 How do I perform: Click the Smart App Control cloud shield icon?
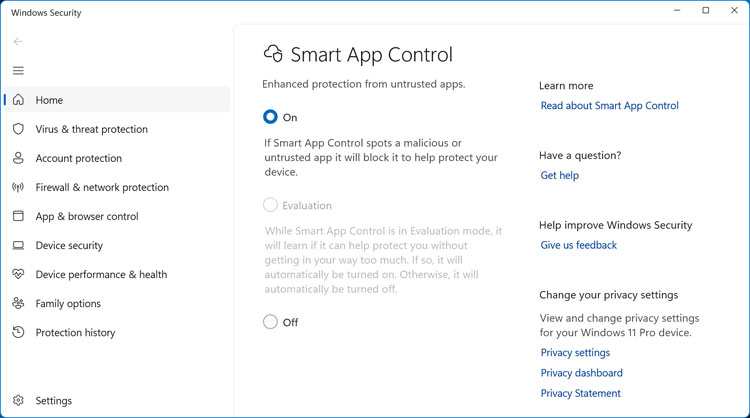pos(274,54)
